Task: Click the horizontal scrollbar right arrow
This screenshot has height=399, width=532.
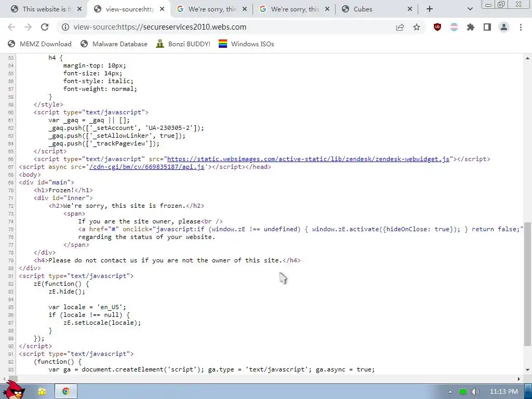Action: coord(519,379)
